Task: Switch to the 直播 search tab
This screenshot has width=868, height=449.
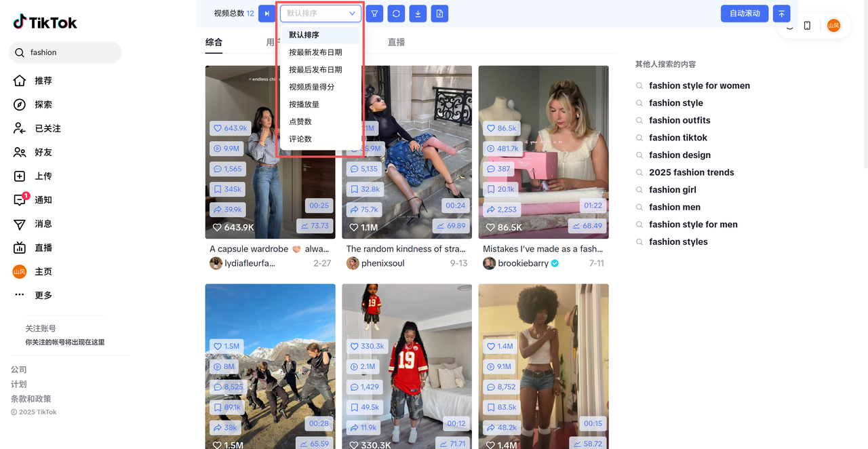Action: click(x=396, y=42)
